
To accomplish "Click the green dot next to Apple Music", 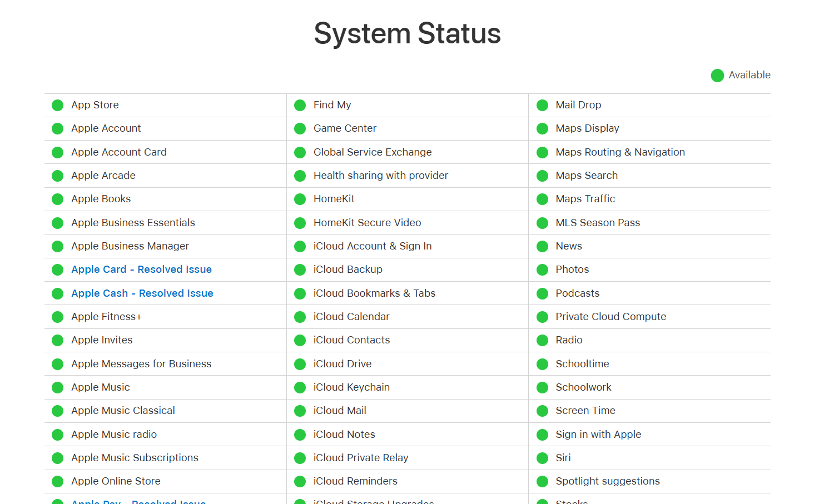I will [57, 388].
